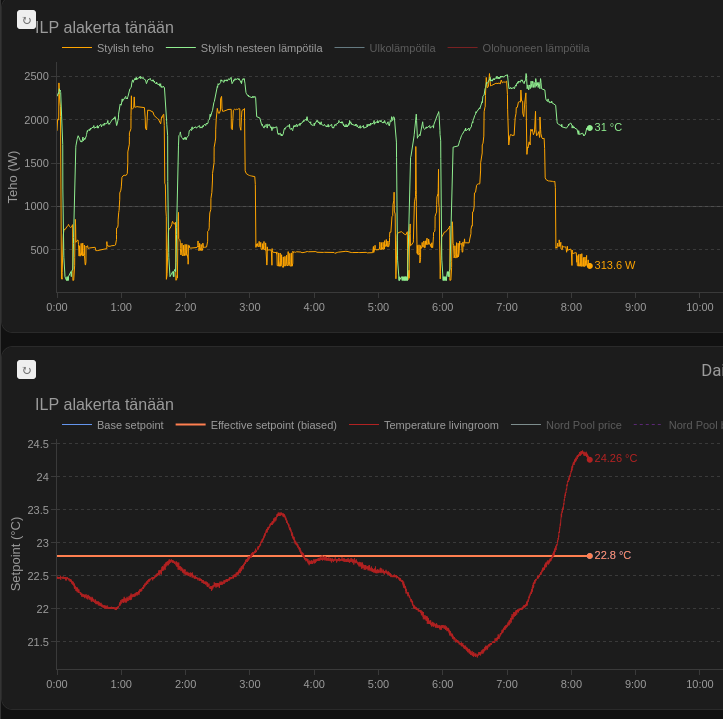This screenshot has height=719, width=723.
Task: Click the Setpoint (°C) axis label
Action: point(16,554)
